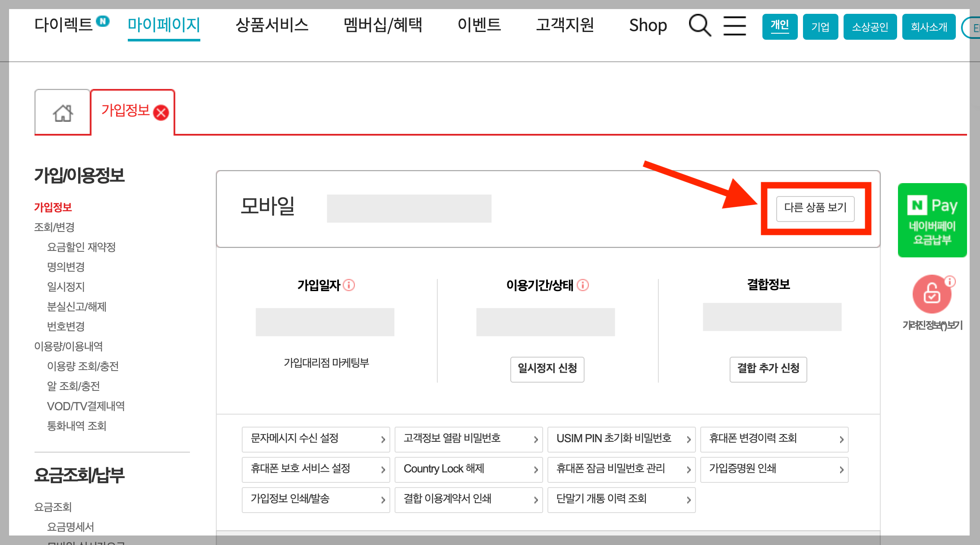Image resolution: width=980 pixels, height=545 pixels.
Task: Select the 고객지원 menu item
Action: coord(565,25)
